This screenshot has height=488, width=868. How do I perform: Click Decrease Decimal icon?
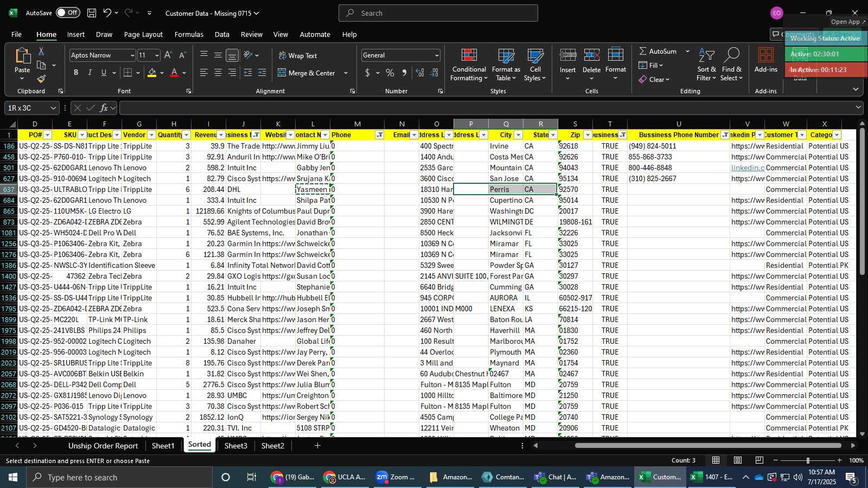click(x=434, y=73)
